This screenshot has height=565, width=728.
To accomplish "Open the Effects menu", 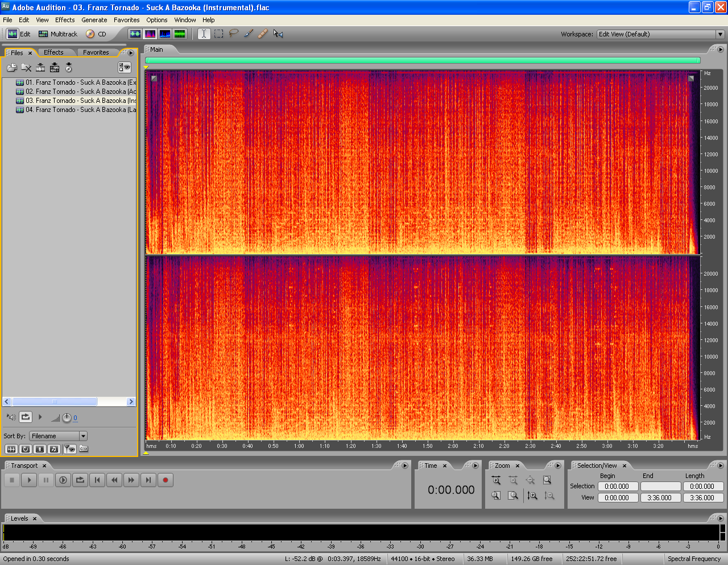I will point(65,20).
